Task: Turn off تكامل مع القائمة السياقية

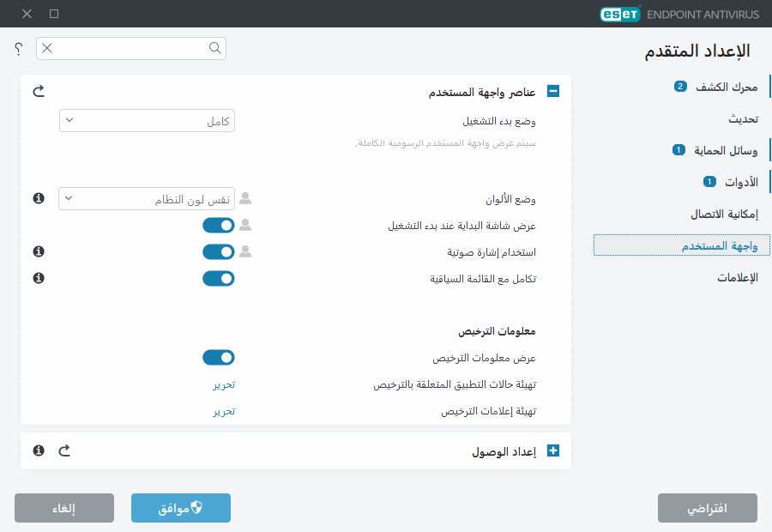Action: coord(219,278)
